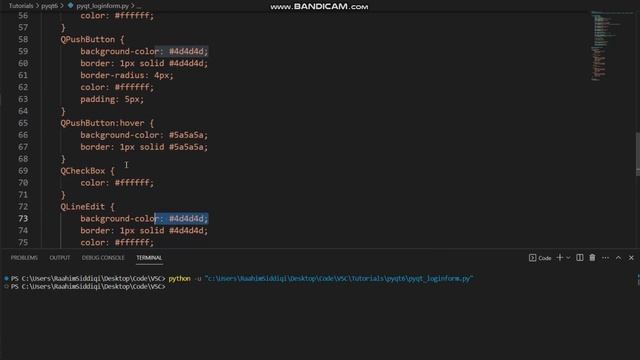
Task: Click line number 65 in the gutter
Action: coord(23,123)
